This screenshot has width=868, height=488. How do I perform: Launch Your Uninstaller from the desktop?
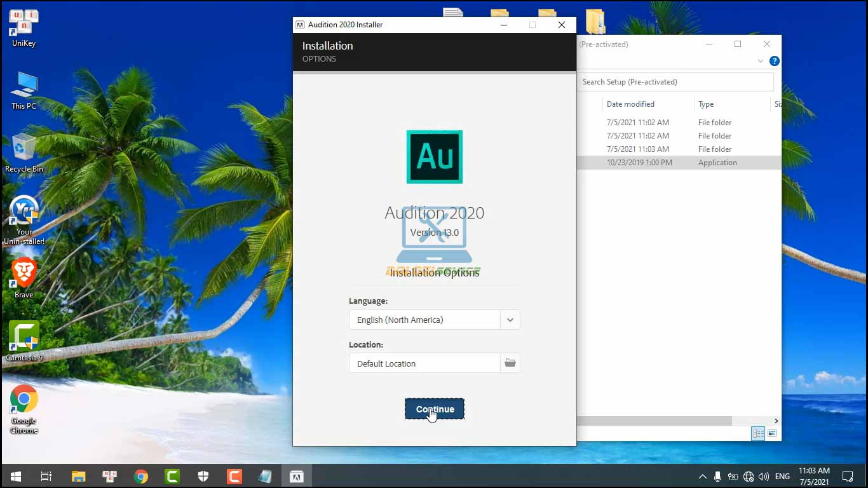pyautogui.click(x=24, y=218)
